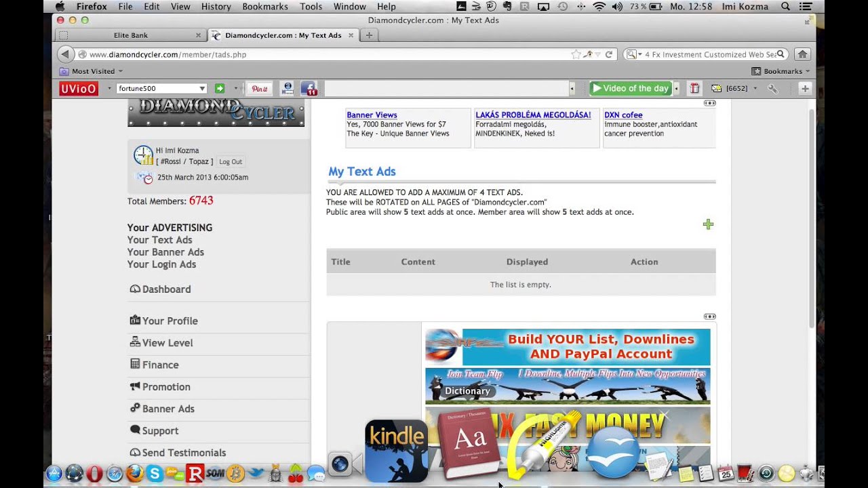The height and width of the screenshot is (488, 868).
Task: Click the green go arrow beside fortune500
Action: pos(220,88)
